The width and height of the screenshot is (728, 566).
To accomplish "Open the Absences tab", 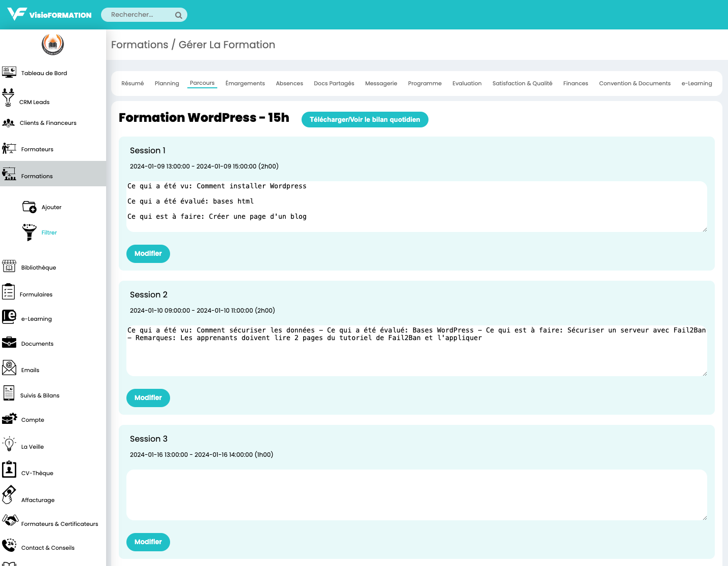I will click(289, 83).
